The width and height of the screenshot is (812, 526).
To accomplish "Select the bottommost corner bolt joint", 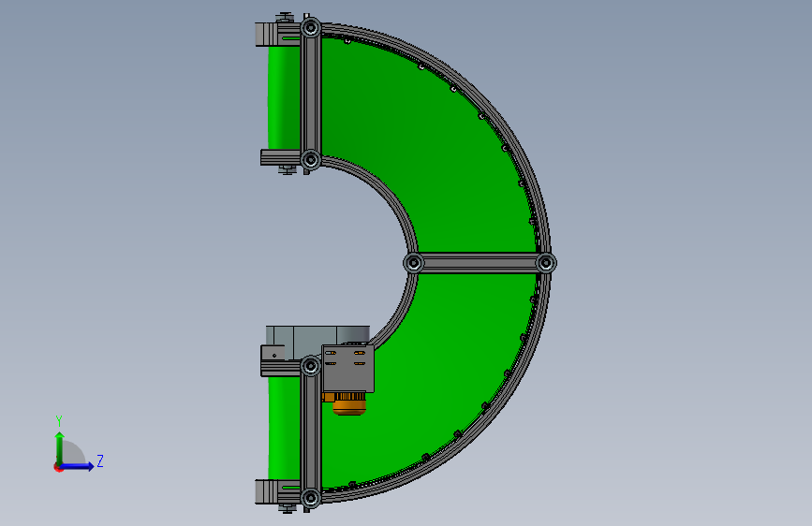I will [311, 499].
